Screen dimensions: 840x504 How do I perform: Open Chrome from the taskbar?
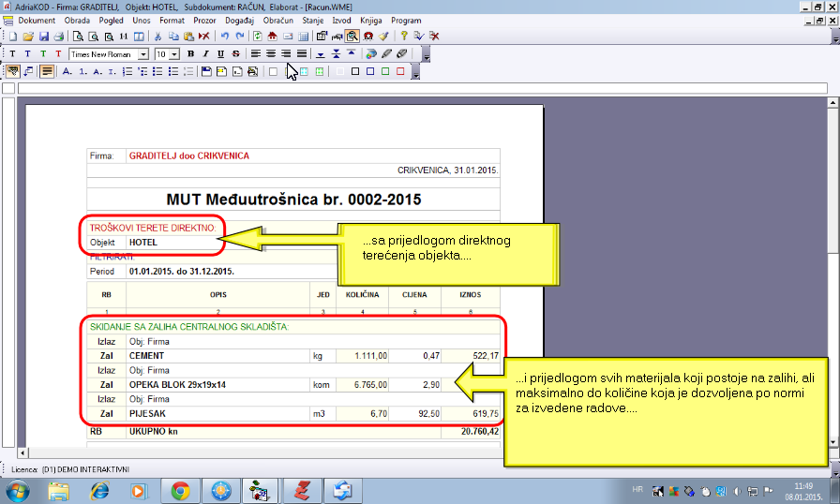[x=181, y=491]
